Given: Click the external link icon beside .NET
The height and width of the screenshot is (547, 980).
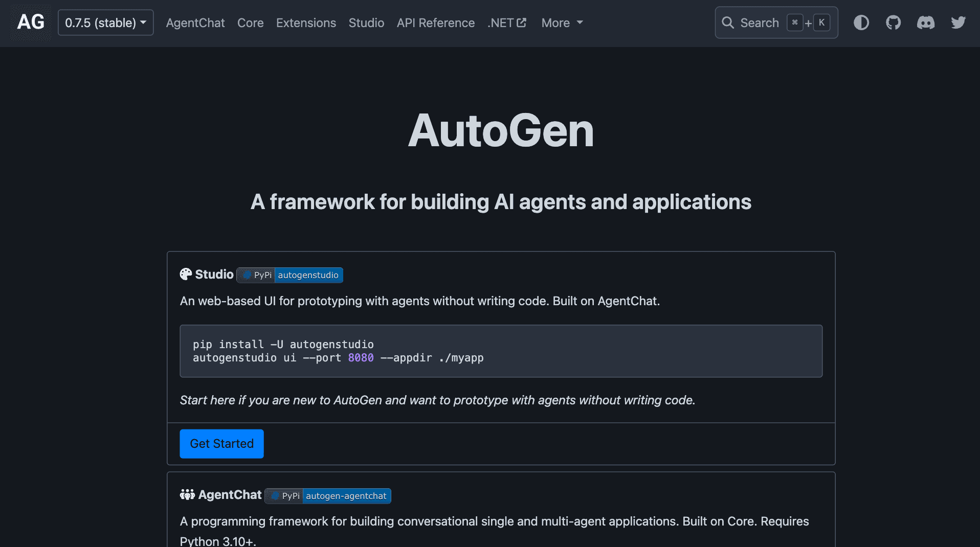Looking at the screenshot, I should pos(522,22).
